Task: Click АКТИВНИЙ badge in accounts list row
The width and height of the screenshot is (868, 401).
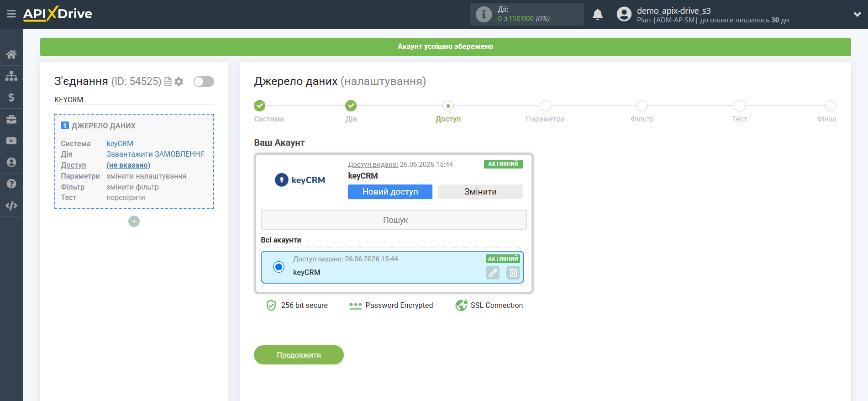Action: (x=503, y=259)
